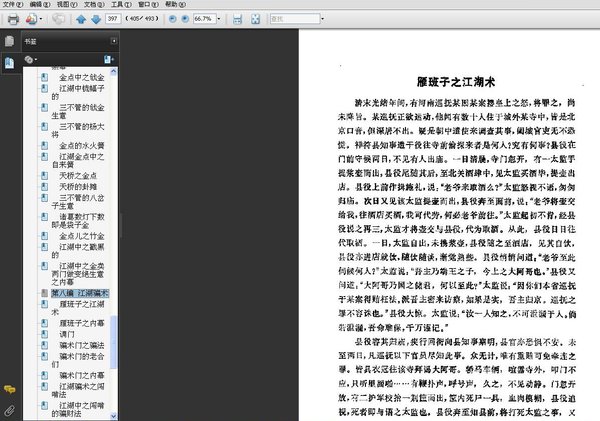Click the zoom in plus button

tap(185, 18)
